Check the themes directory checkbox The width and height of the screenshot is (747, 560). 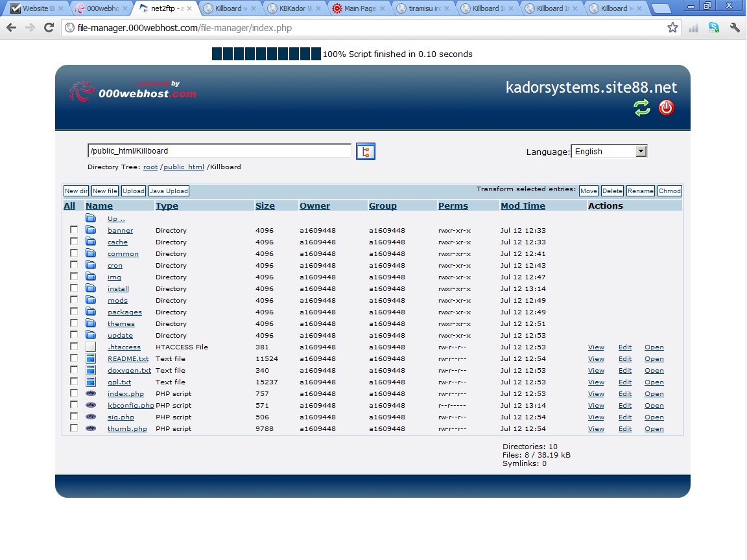coord(74,323)
